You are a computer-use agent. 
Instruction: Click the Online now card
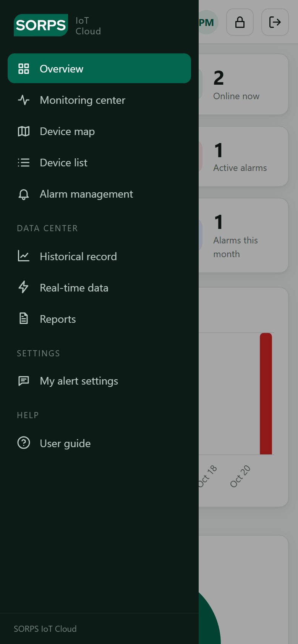(x=243, y=84)
